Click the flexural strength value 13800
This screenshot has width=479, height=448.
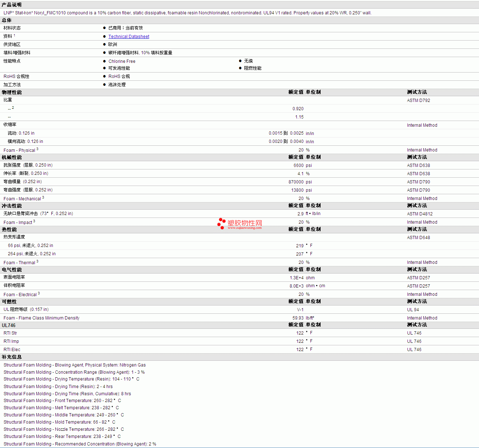[298, 190]
